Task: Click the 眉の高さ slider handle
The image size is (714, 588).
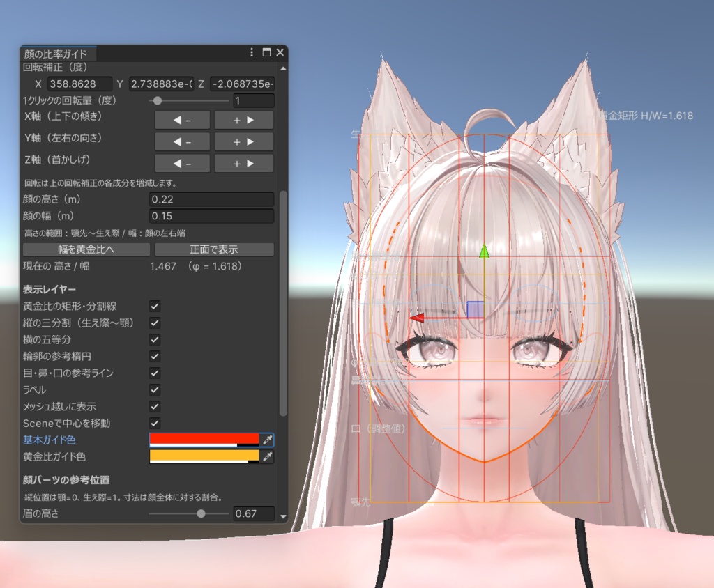Action: (201, 514)
